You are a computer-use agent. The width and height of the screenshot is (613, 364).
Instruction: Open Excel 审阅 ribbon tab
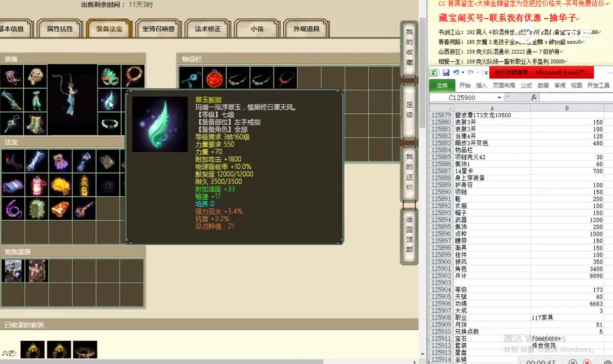[560, 85]
